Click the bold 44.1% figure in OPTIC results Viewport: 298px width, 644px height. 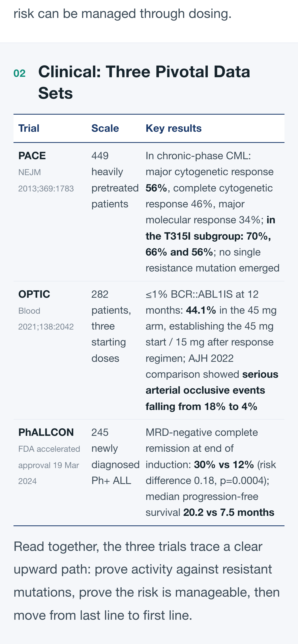[201, 310]
